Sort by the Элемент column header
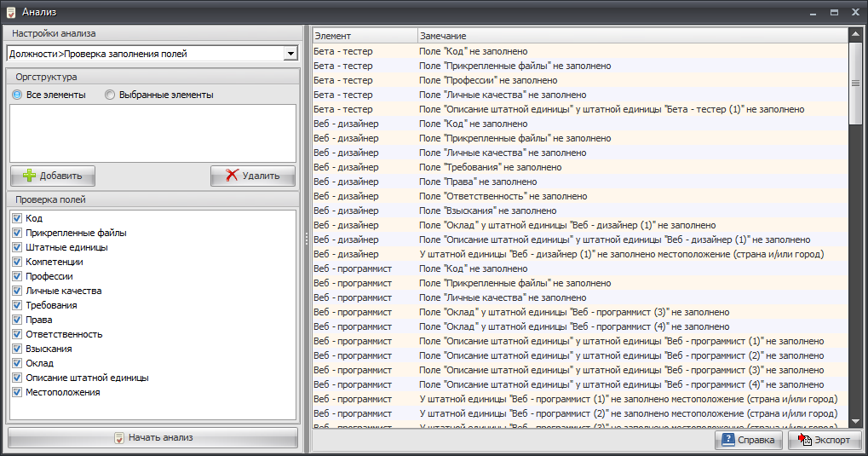This screenshot has width=868, height=456. (364, 36)
